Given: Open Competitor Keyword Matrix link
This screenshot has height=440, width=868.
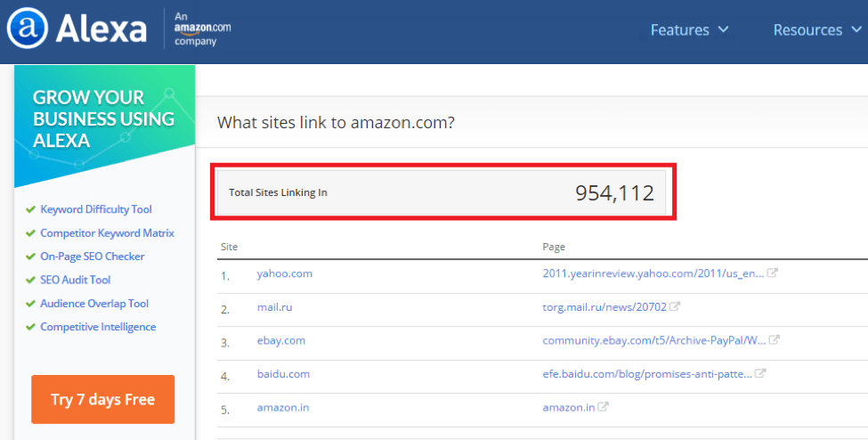Looking at the screenshot, I should [x=107, y=232].
